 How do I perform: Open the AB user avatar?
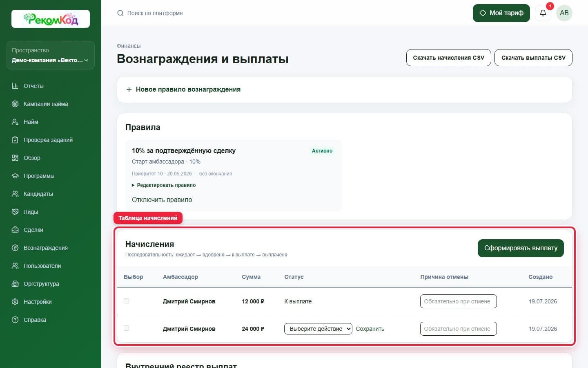564,13
